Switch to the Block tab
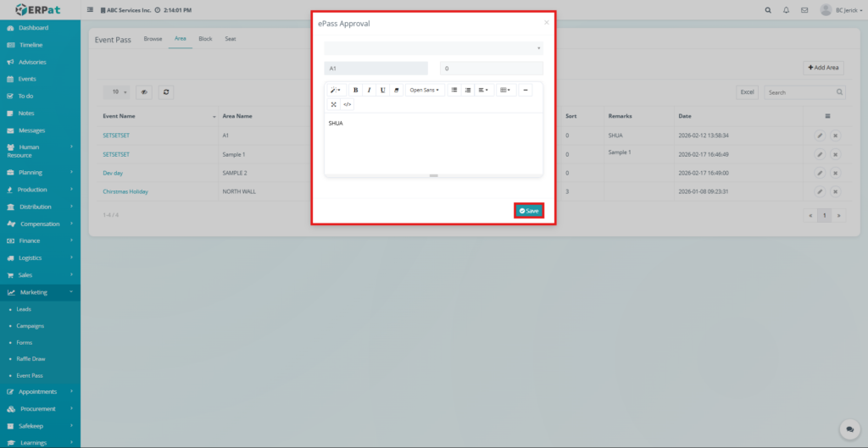868x448 pixels. 205,39
